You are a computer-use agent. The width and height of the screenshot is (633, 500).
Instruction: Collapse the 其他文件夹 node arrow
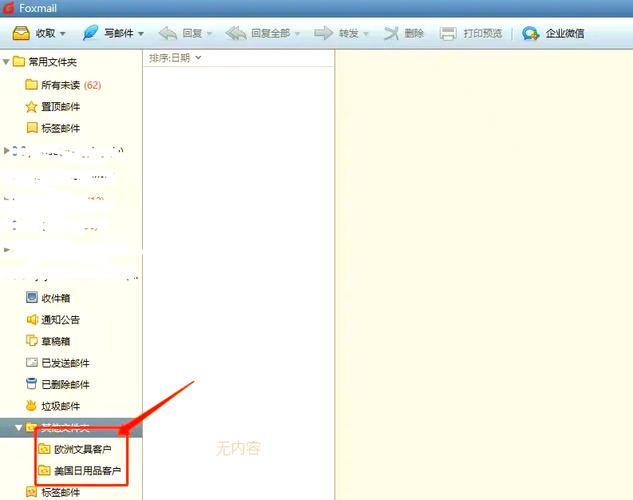pos(18,427)
